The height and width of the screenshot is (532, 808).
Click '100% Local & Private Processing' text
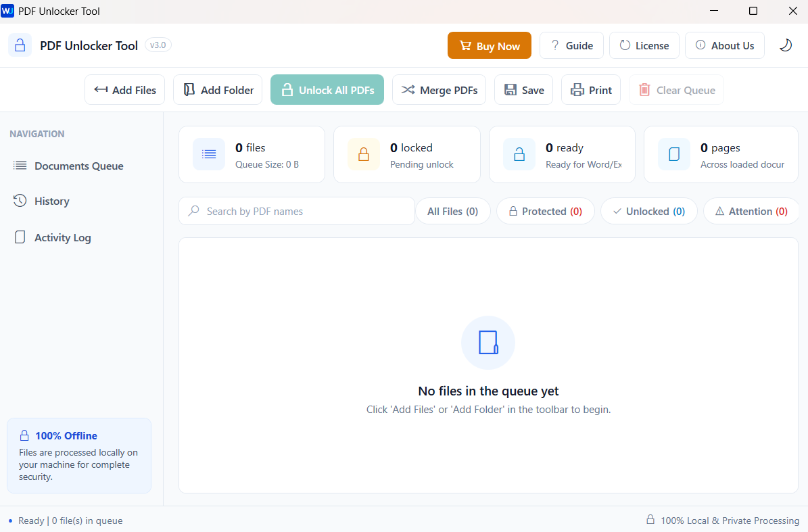coord(730,521)
